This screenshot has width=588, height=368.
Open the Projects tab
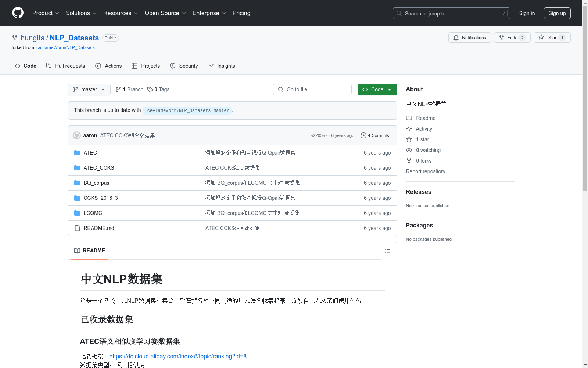pyautogui.click(x=146, y=66)
